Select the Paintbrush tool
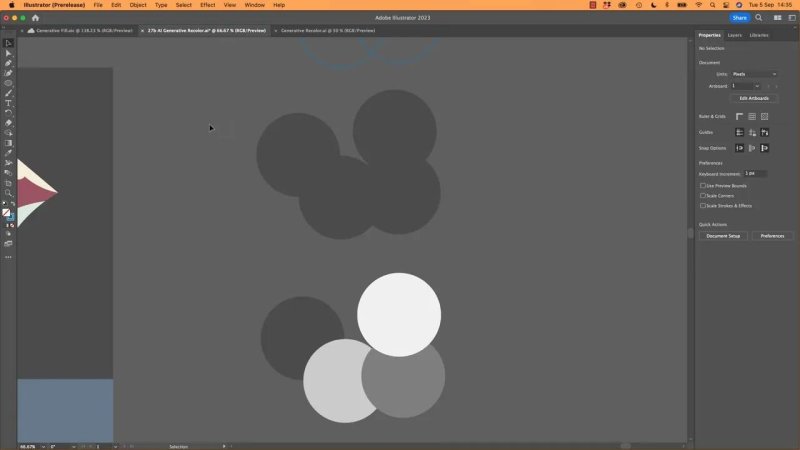The height and width of the screenshot is (450, 800). point(8,93)
